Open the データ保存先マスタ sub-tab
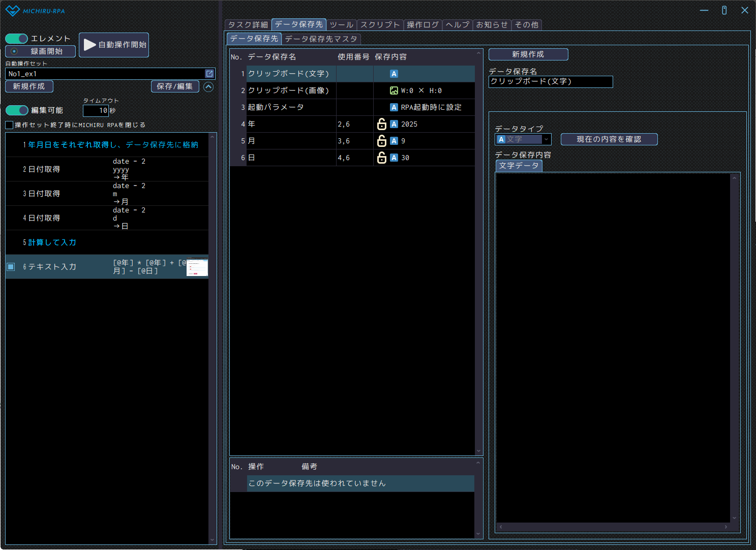The width and height of the screenshot is (756, 550). click(x=321, y=39)
